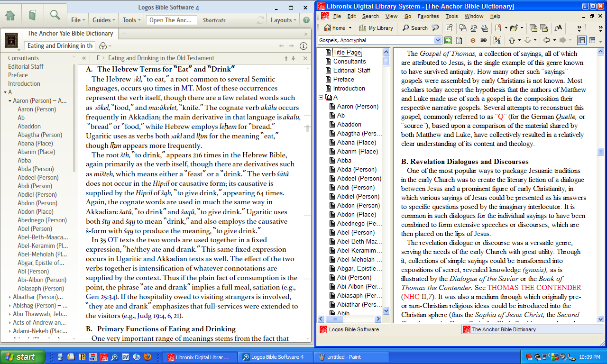Click Libronix Home toolbar button

tap(334, 28)
